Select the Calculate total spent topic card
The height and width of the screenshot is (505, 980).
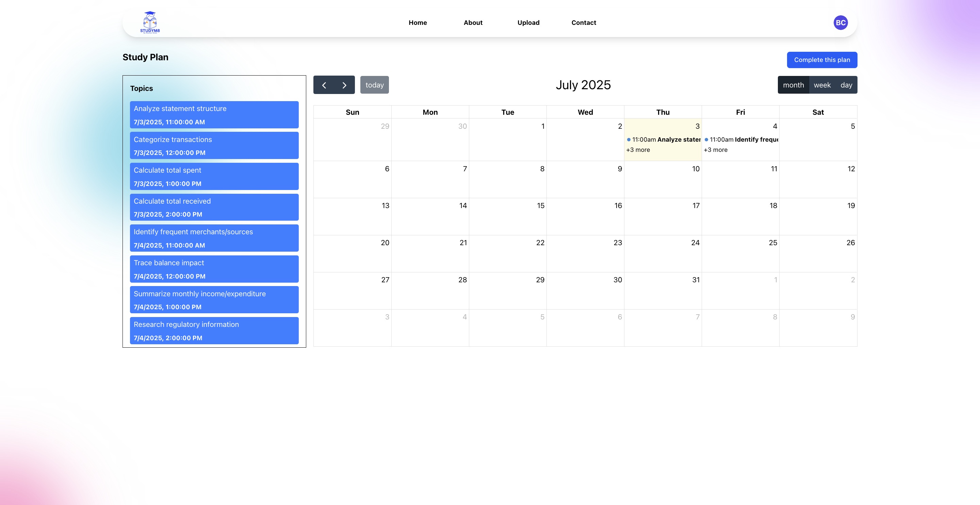coord(214,176)
